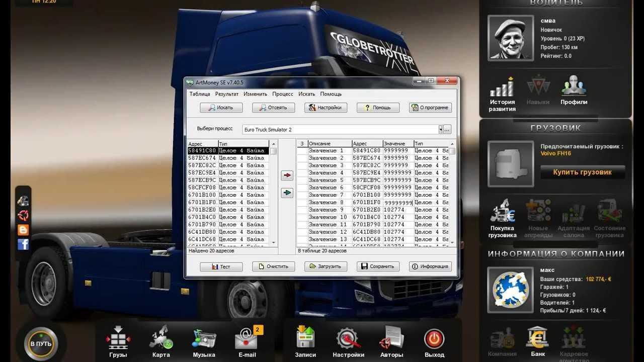Click the Значение column header in table
The height and width of the screenshot is (362, 644).
tap(397, 144)
